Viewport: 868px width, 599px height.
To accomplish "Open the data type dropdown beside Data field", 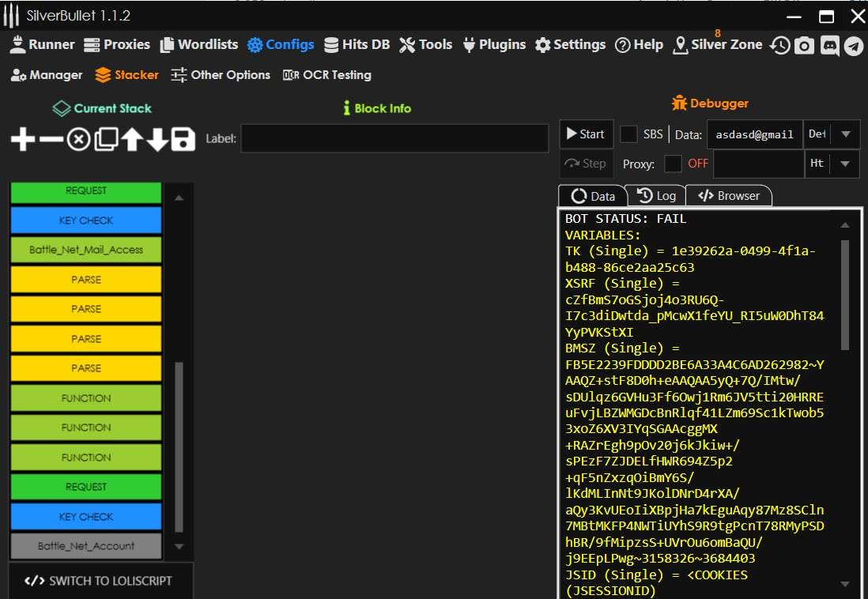I will 845,134.
